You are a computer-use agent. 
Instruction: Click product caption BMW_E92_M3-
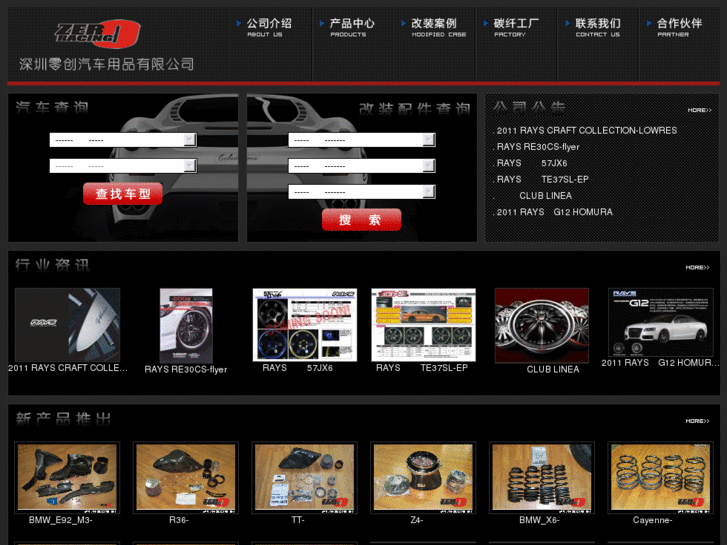(x=60, y=520)
